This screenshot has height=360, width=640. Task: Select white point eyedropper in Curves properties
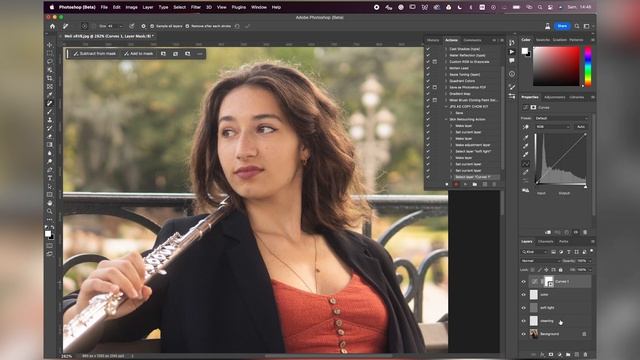(x=526, y=154)
